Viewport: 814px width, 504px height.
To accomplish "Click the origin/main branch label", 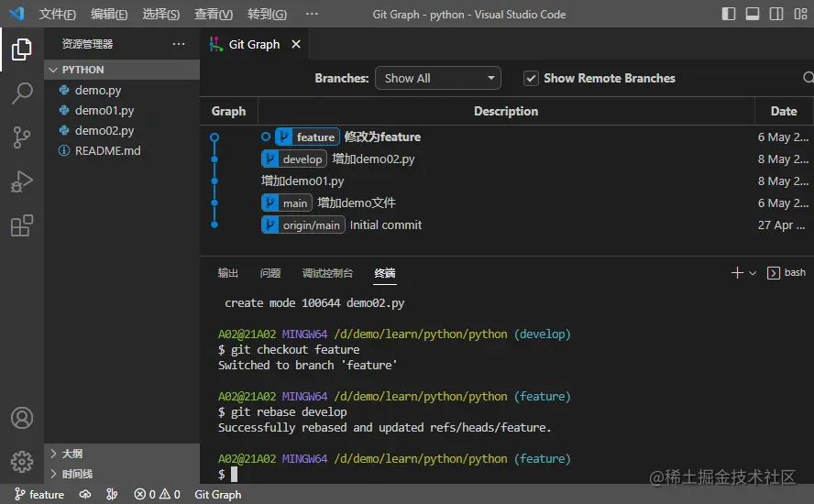I will point(302,225).
